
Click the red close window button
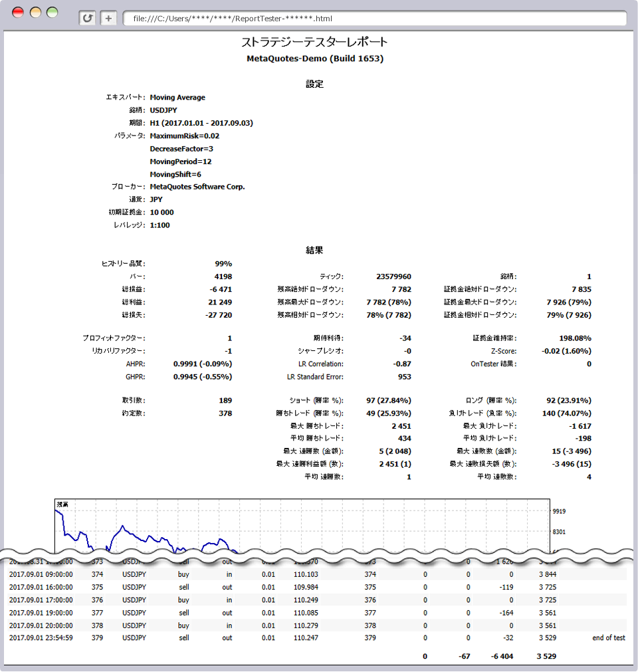click(x=18, y=13)
